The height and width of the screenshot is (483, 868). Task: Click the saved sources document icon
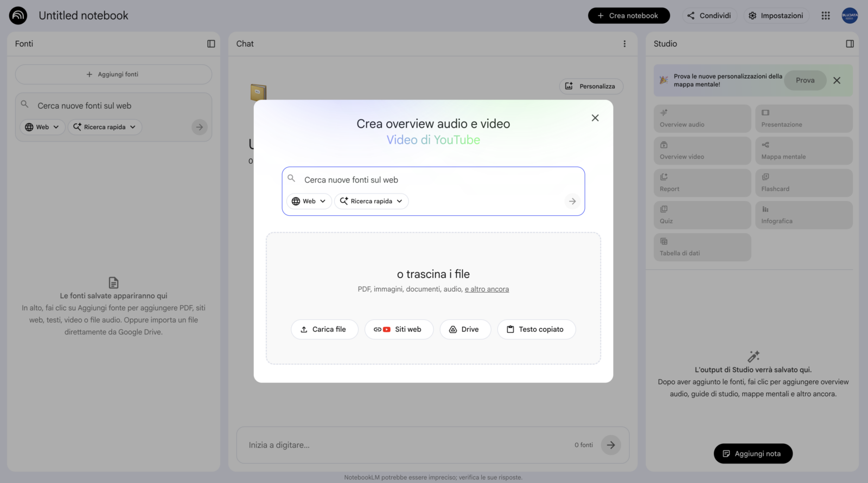(113, 282)
